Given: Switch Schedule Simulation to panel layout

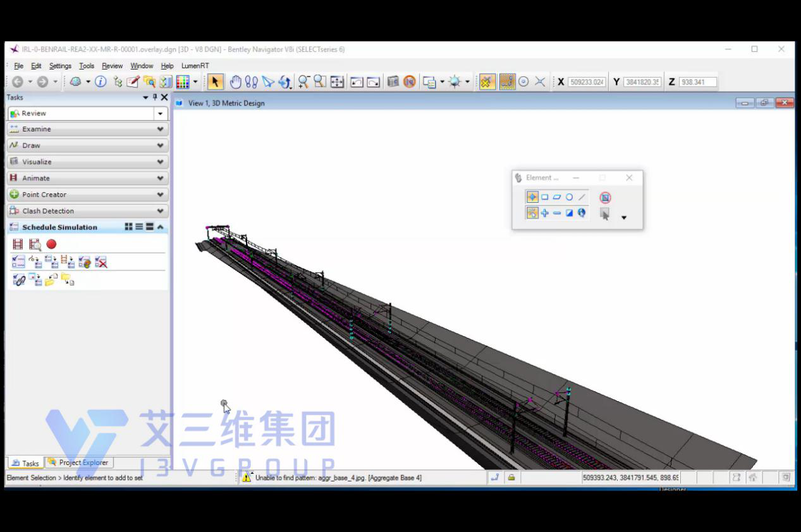Looking at the screenshot, I should pos(150,227).
